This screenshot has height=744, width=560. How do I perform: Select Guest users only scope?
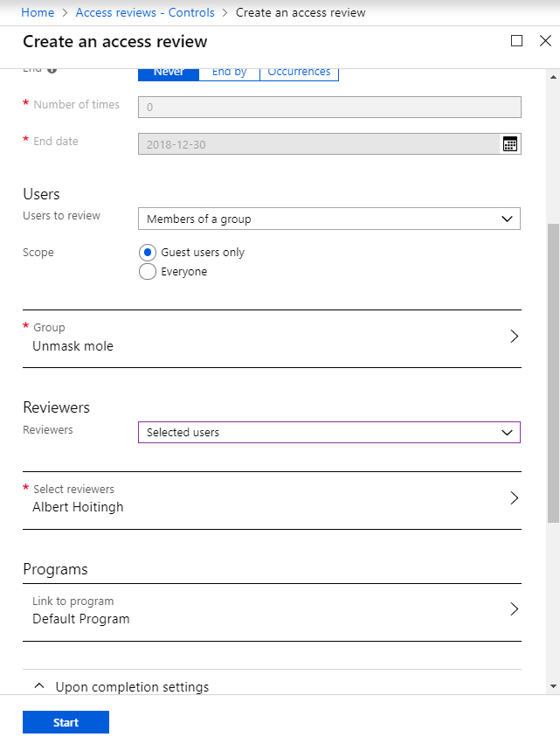(148, 253)
